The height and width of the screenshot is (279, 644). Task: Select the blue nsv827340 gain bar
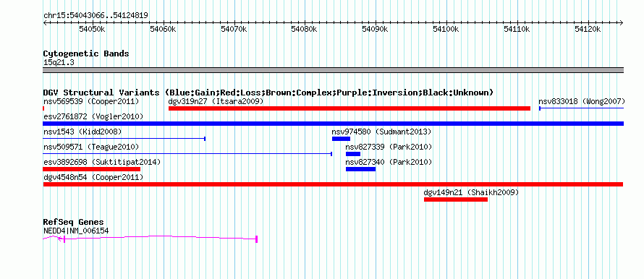[360, 169]
